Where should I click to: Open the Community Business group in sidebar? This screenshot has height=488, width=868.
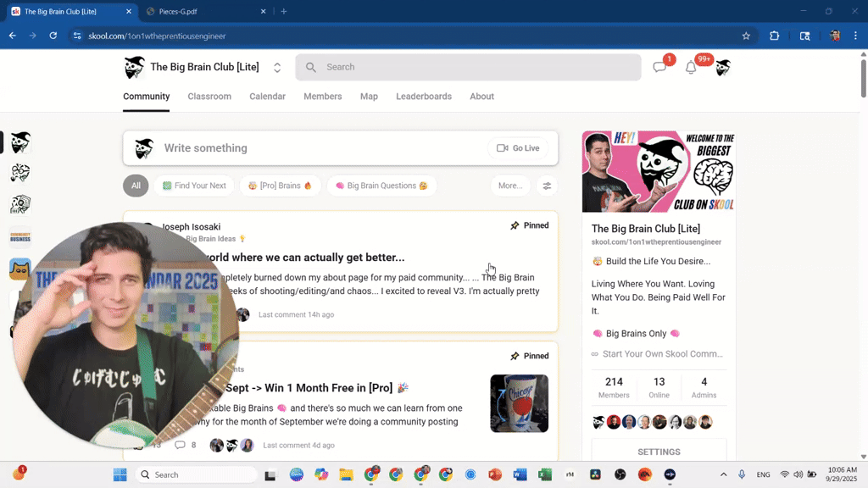pos(20,237)
